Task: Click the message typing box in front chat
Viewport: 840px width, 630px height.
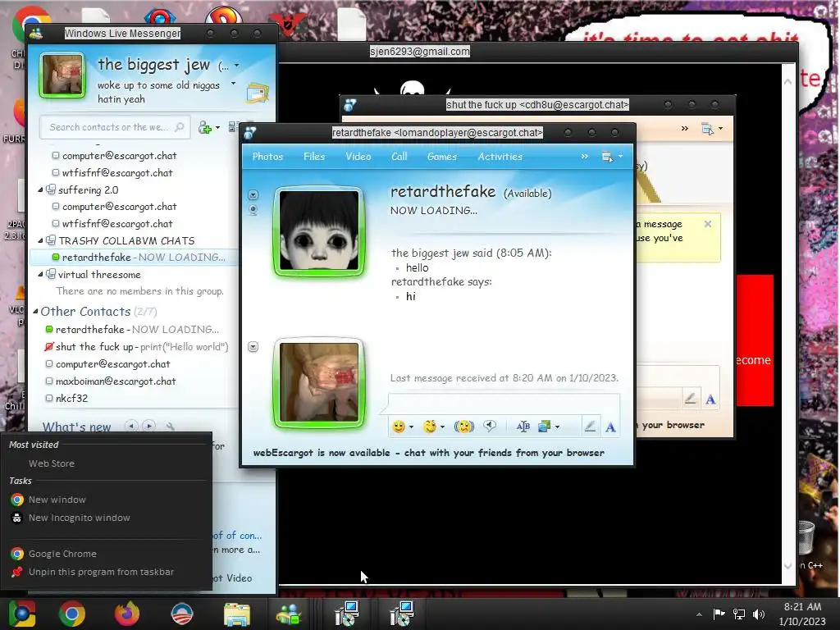Action: pyautogui.click(x=504, y=403)
